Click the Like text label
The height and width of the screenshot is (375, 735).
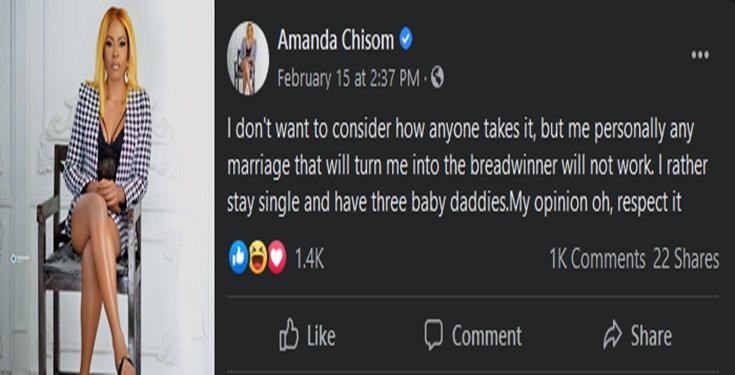pos(321,336)
